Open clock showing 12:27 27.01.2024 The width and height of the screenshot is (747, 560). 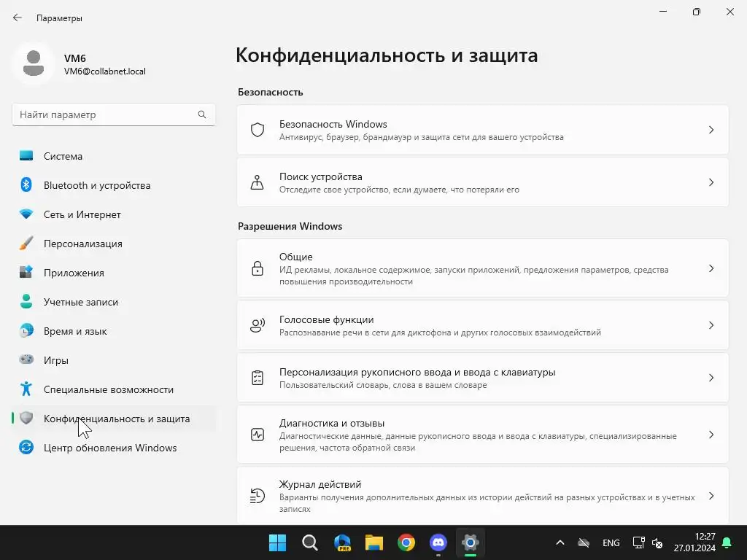[694, 542]
